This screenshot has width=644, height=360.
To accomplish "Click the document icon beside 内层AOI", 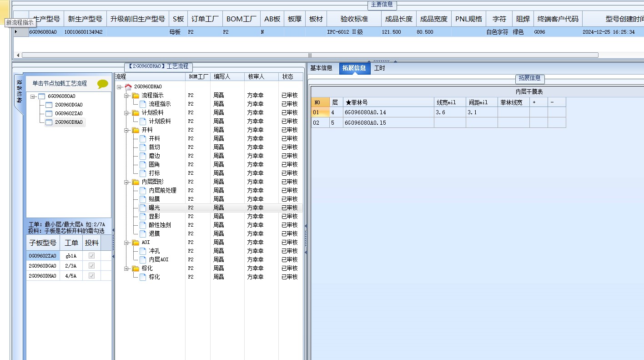I will 143,259.
